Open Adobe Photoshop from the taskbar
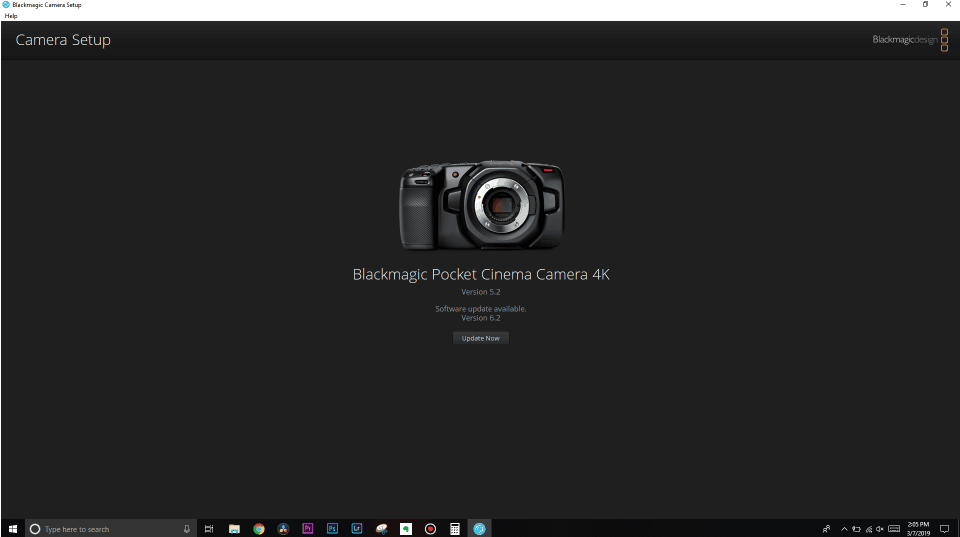This screenshot has width=960, height=537. click(x=332, y=528)
